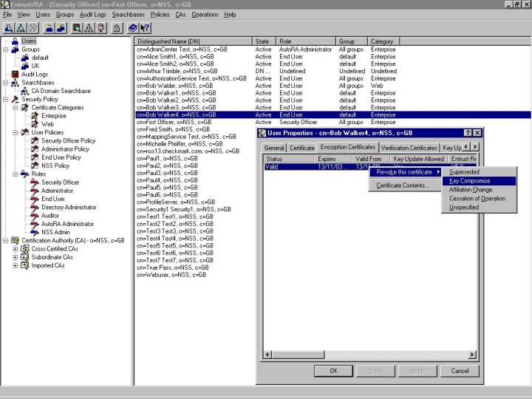The width and height of the screenshot is (532, 399).
Task: Click the find user toolbar icon
Action: (x=9, y=28)
